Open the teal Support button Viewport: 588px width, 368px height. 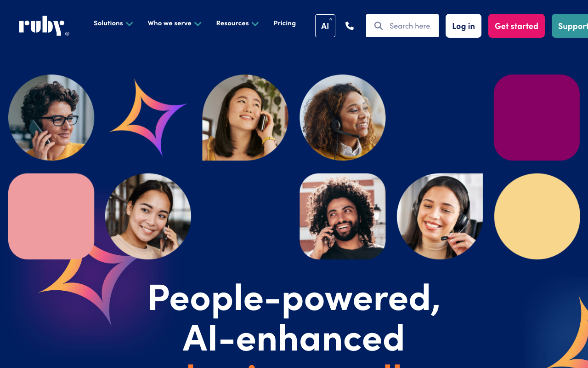(x=570, y=26)
